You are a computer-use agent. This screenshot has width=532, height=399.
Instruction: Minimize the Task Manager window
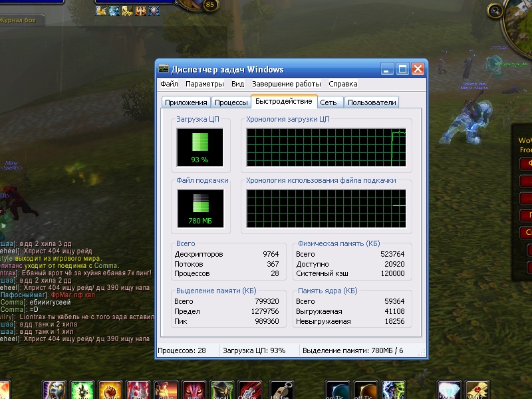386,69
